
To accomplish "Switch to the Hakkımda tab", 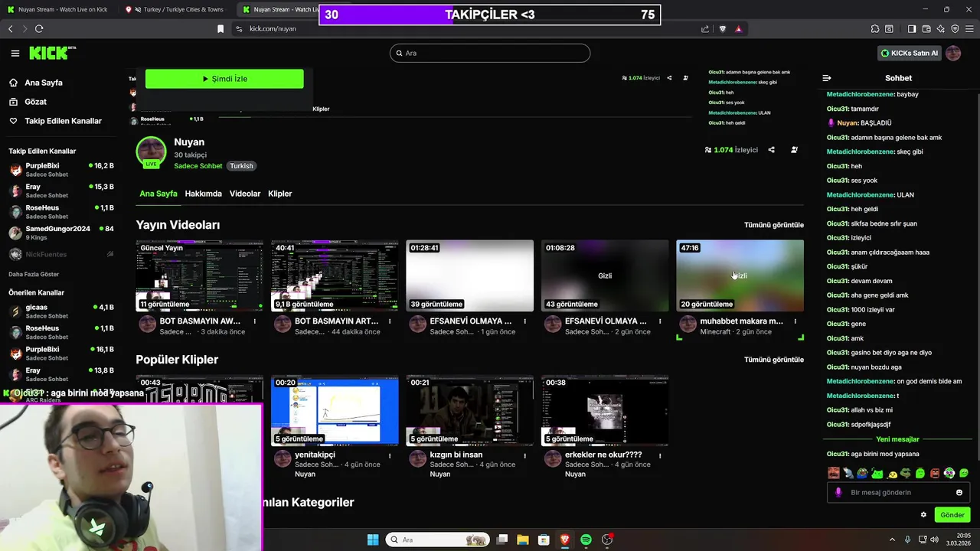I will (204, 194).
